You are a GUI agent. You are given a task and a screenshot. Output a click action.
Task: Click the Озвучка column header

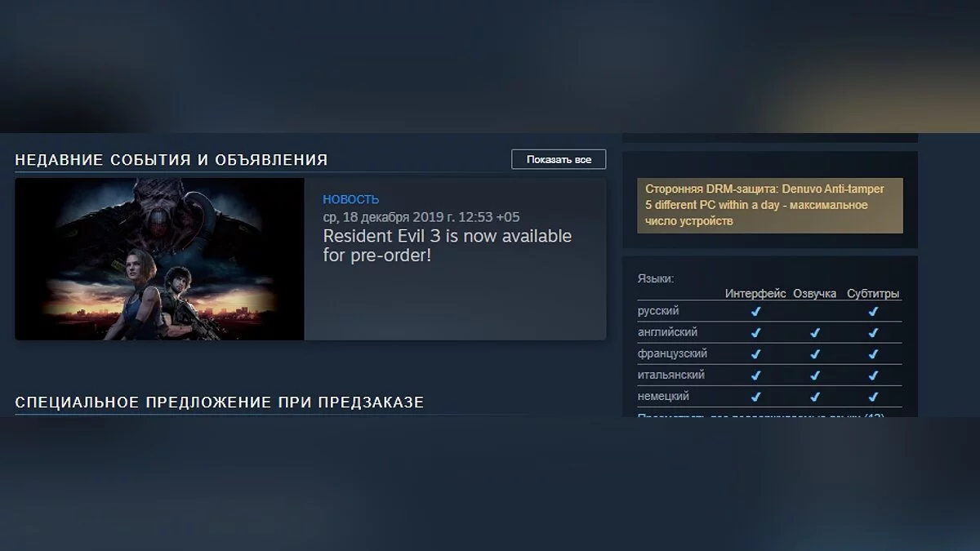pyautogui.click(x=814, y=294)
